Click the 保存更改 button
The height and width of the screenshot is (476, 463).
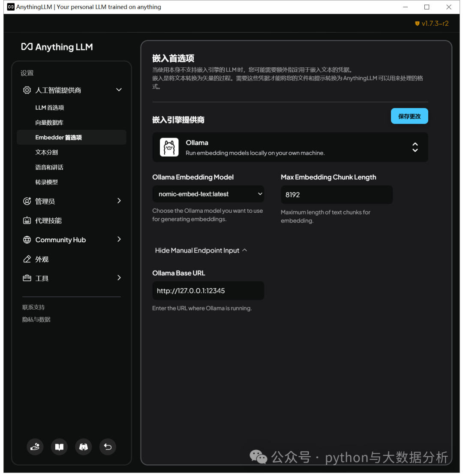click(x=409, y=116)
